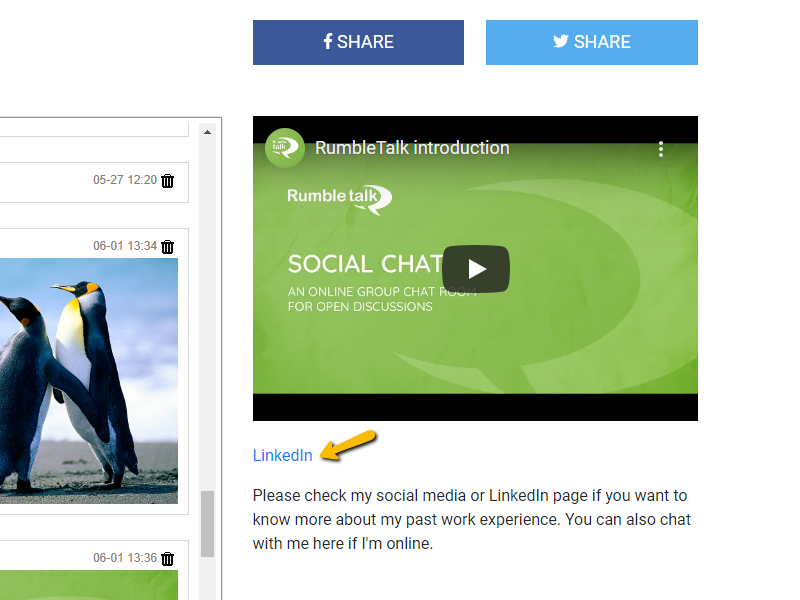
Task: Click the yellow arrow pointing to LinkedIn
Action: 348,445
